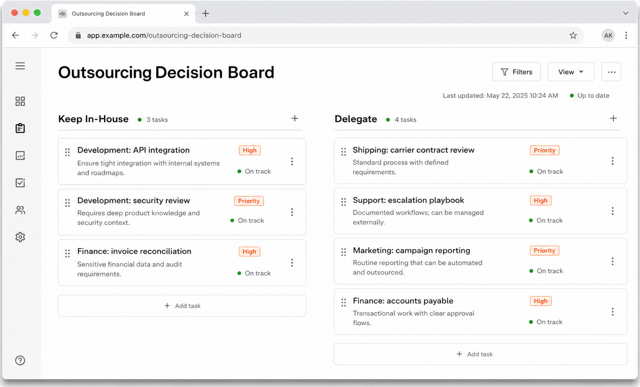Click Priority tag on campaign reporting card
The height and width of the screenshot is (387, 640).
point(544,251)
